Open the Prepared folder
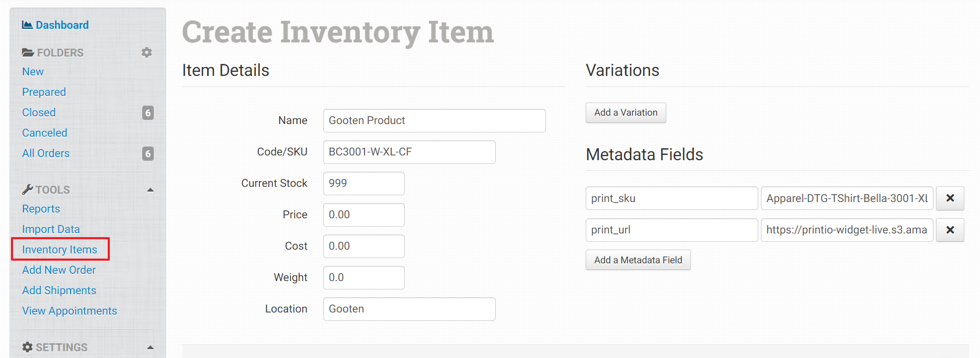 coord(44,92)
